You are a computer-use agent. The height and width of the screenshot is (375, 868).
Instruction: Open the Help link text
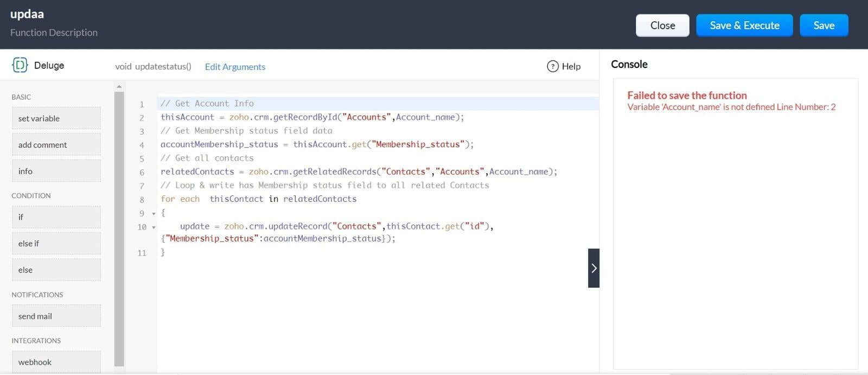(x=571, y=66)
